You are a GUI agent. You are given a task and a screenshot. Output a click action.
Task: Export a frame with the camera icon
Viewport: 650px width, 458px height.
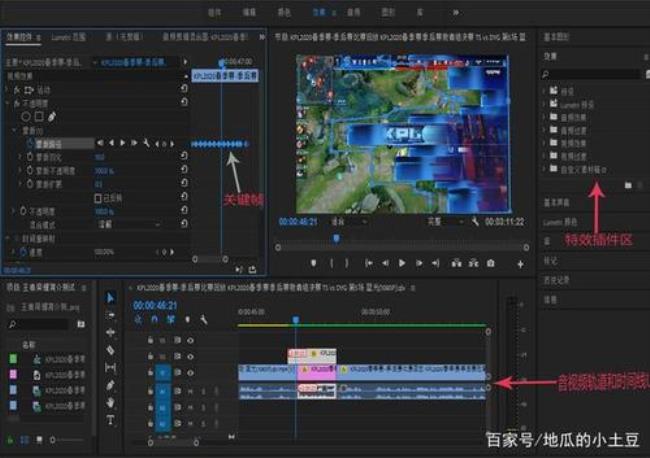click(491, 263)
